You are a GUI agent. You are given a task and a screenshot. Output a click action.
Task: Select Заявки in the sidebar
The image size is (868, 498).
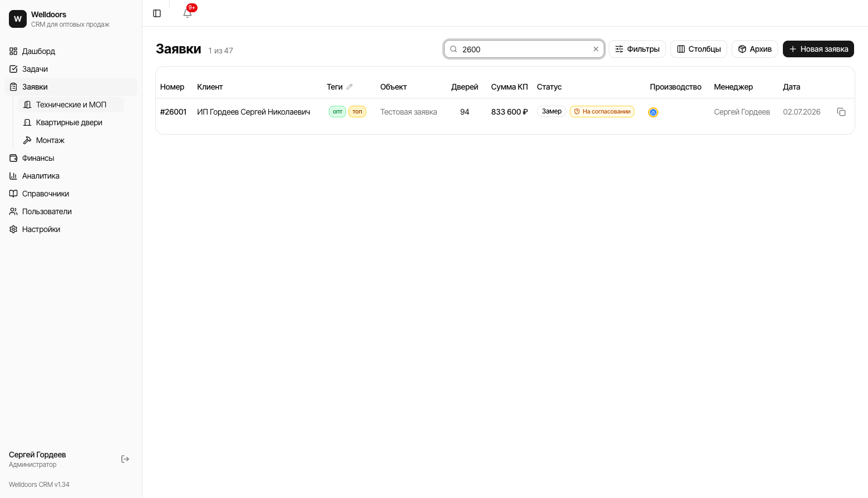coord(71,87)
